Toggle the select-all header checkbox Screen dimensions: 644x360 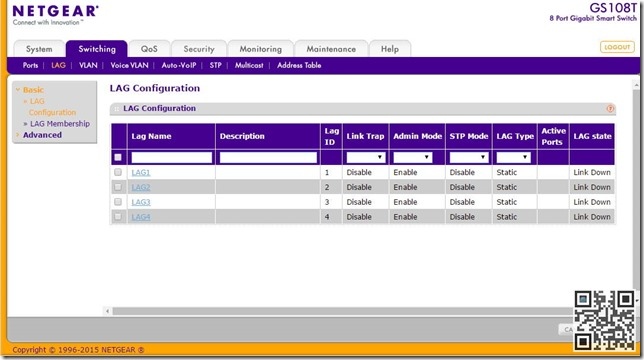pyautogui.click(x=118, y=157)
